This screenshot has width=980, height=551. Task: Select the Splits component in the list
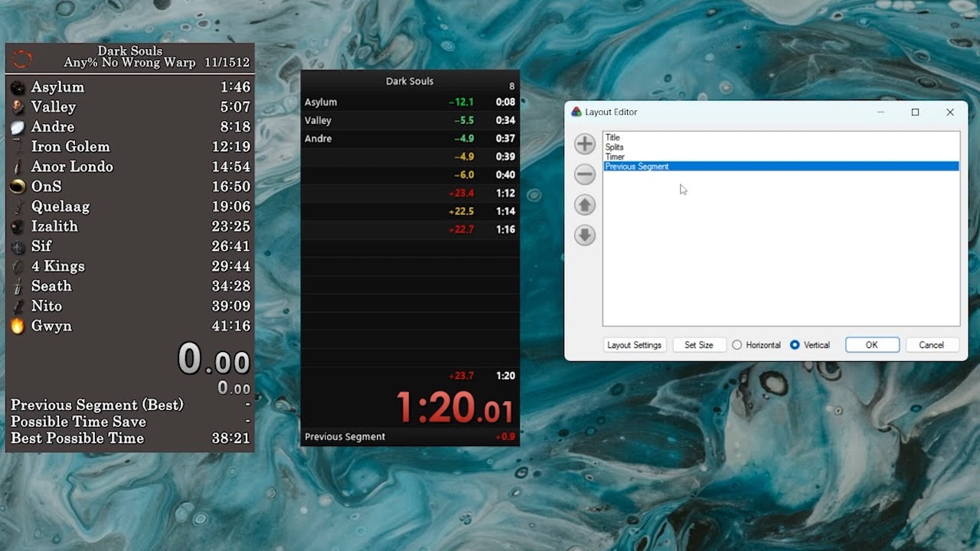point(781,147)
